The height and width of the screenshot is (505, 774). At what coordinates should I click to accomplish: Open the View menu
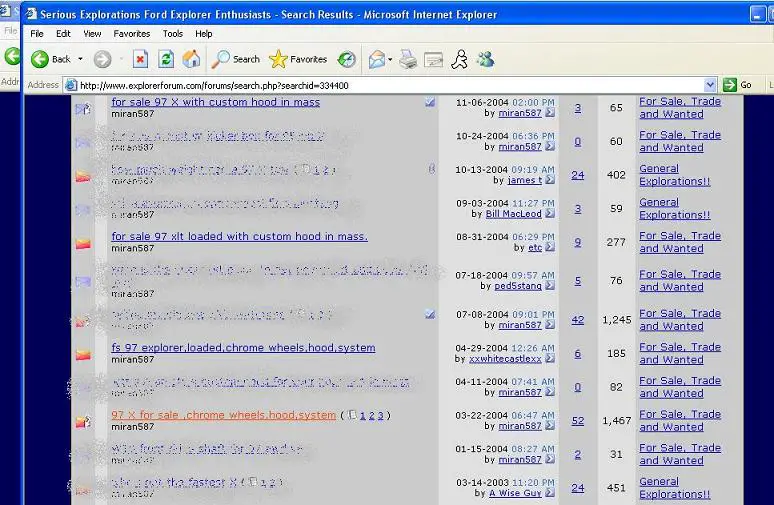pos(92,34)
